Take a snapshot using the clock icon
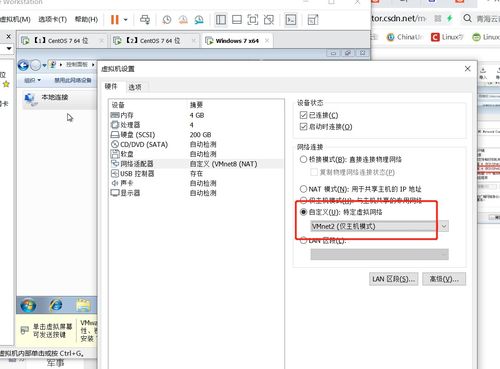Viewport: 500px width, 369px height. (x=167, y=20)
